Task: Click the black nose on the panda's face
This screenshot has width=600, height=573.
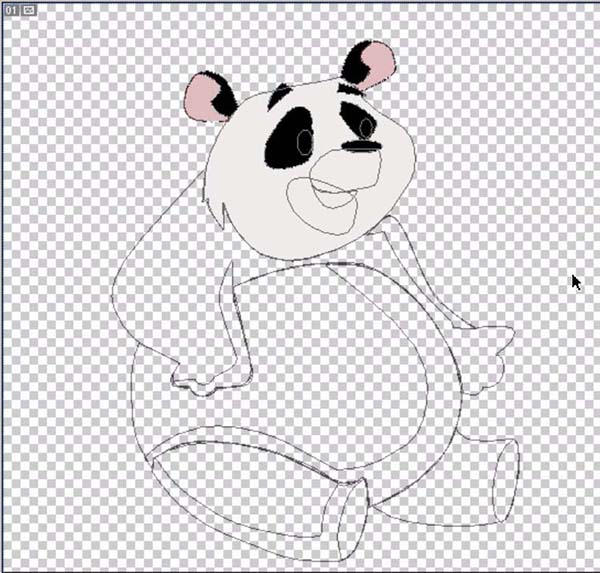Action: 361,146
